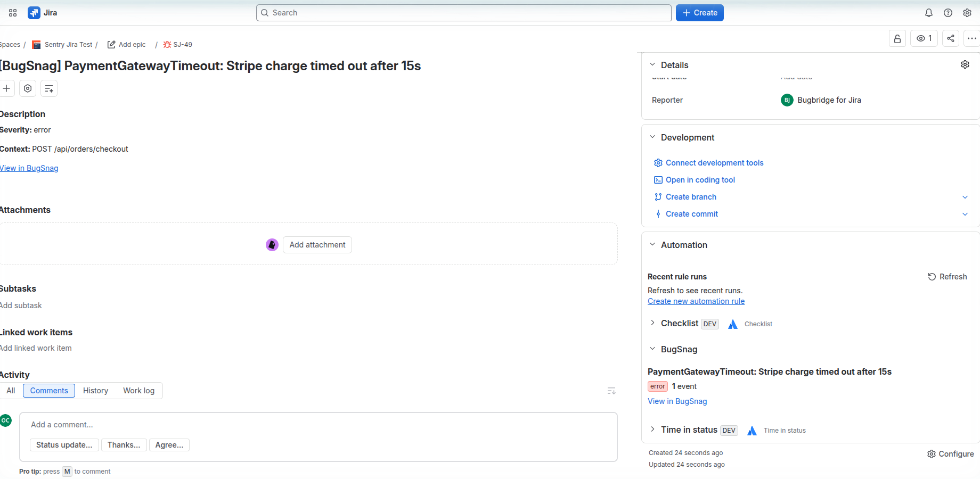Collapse the Details section
The width and height of the screenshot is (980, 479).
click(x=652, y=64)
